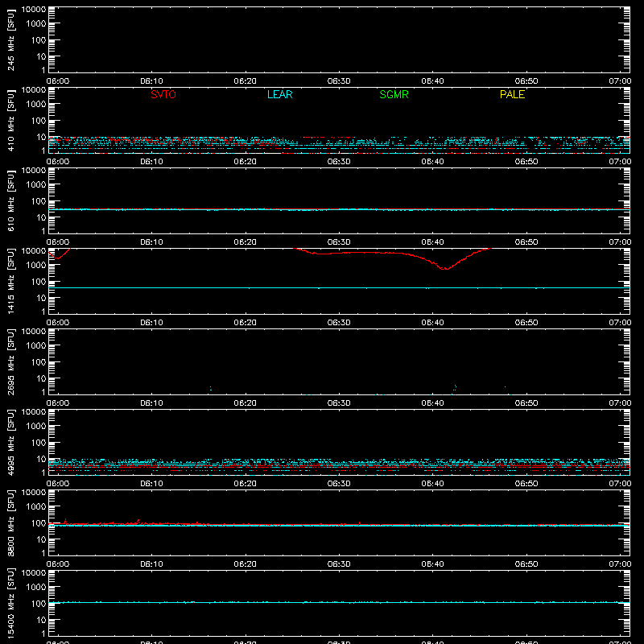
Task: Click the 100 tick value on 8800 MHz axis
Action: tap(39, 523)
